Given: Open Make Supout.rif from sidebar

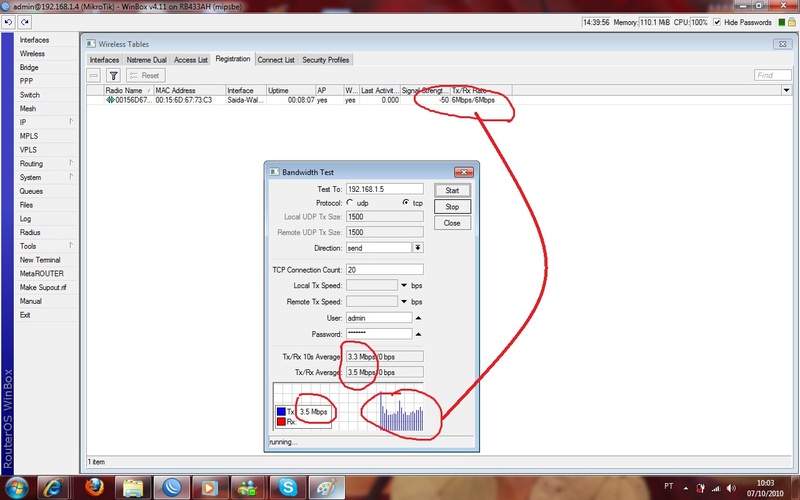Looking at the screenshot, I should (x=43, y=287).
